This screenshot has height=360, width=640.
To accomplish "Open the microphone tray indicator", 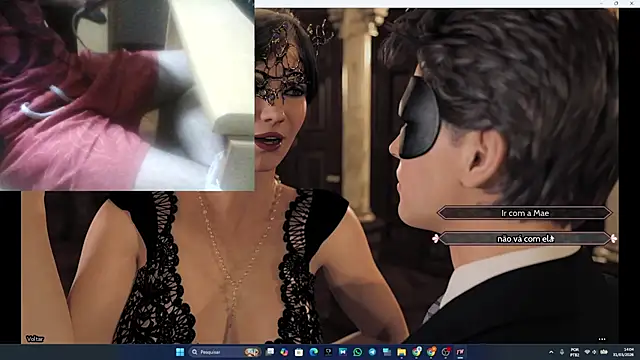I will coord(562,352).
